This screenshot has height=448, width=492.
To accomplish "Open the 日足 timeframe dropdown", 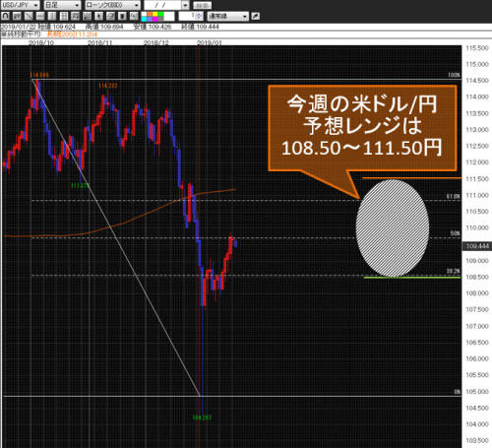I will click(62, 5).
